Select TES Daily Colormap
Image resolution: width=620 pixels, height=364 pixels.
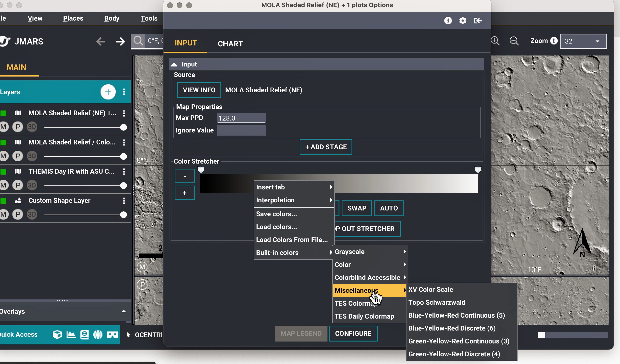point(369,316)
